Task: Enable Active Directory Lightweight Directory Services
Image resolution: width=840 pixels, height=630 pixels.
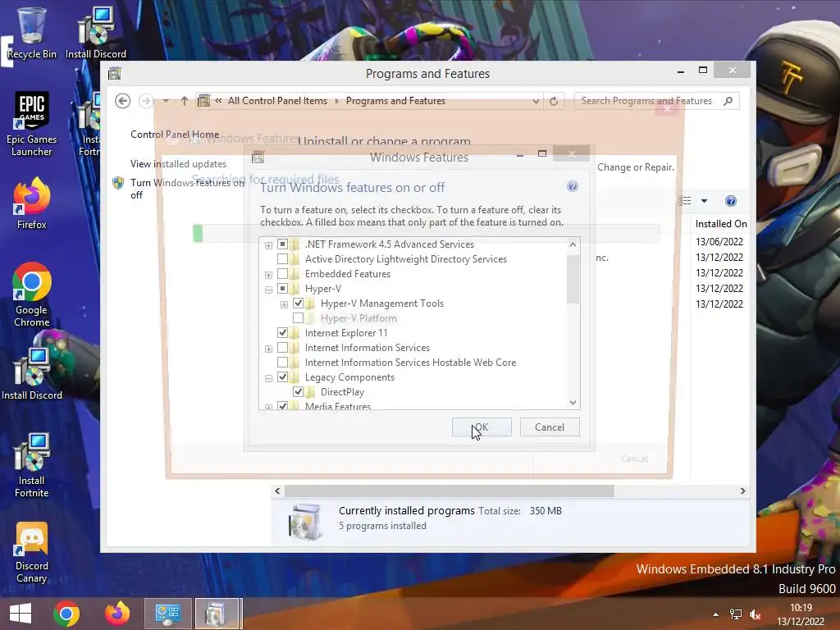Action: click(282, 259)
